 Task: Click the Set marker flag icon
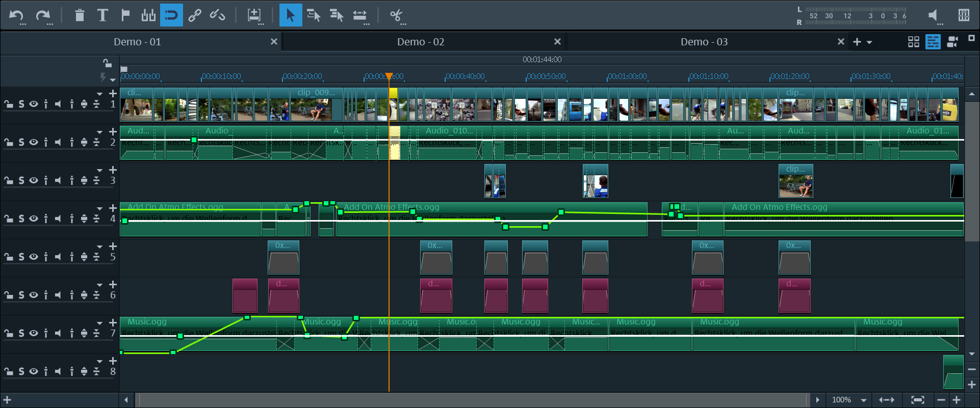[x=125, y=15]
